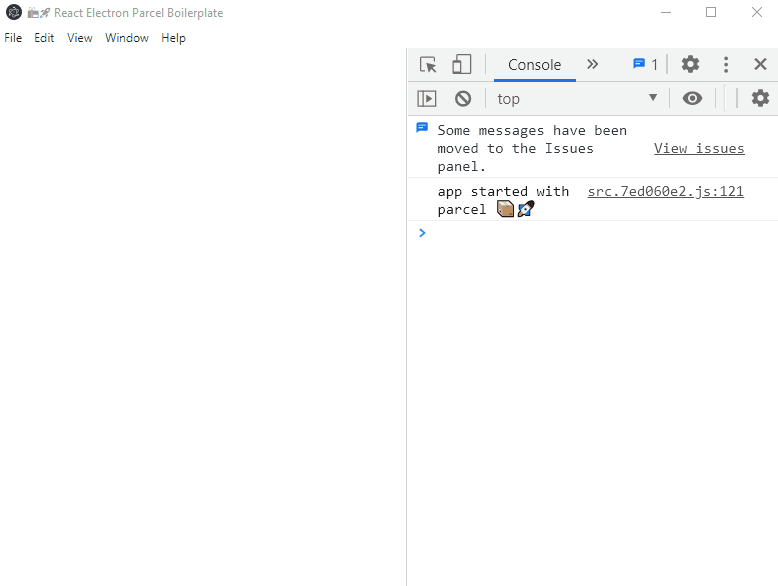Open console settings gear icon
778x586 pixels.
pos(760,98)
